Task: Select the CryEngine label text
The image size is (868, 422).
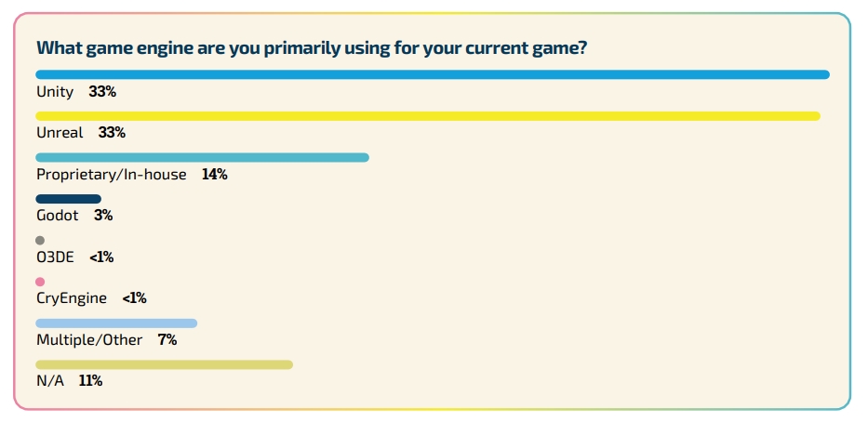Action: (x=72, y=298)
